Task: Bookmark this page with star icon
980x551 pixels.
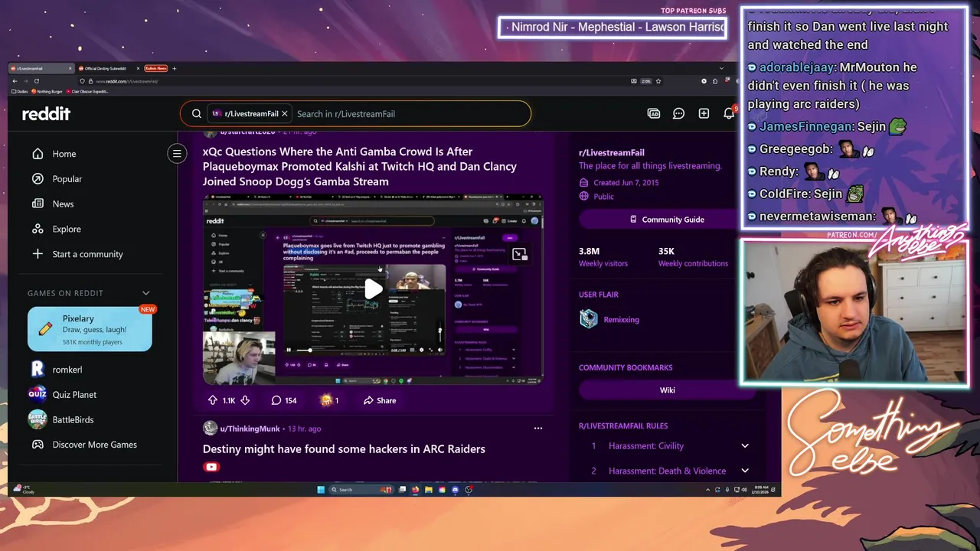Action: pos(658,81)
